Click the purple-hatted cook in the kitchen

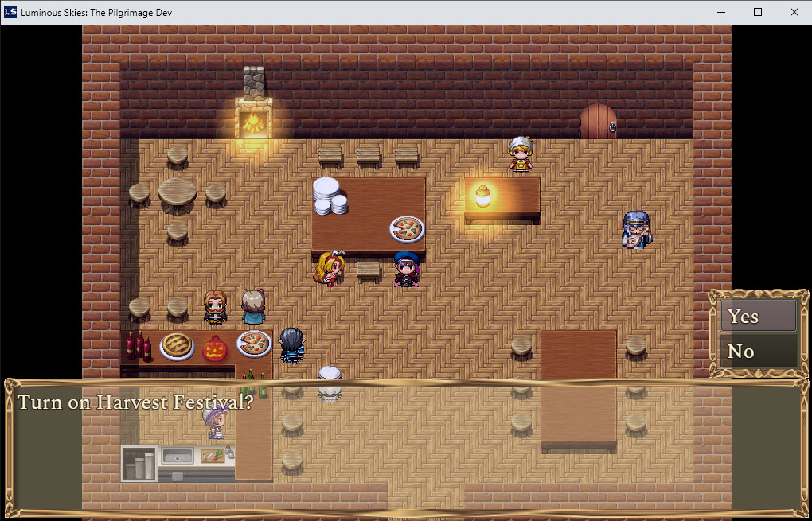pyautogui.click(x=216, y=422)
